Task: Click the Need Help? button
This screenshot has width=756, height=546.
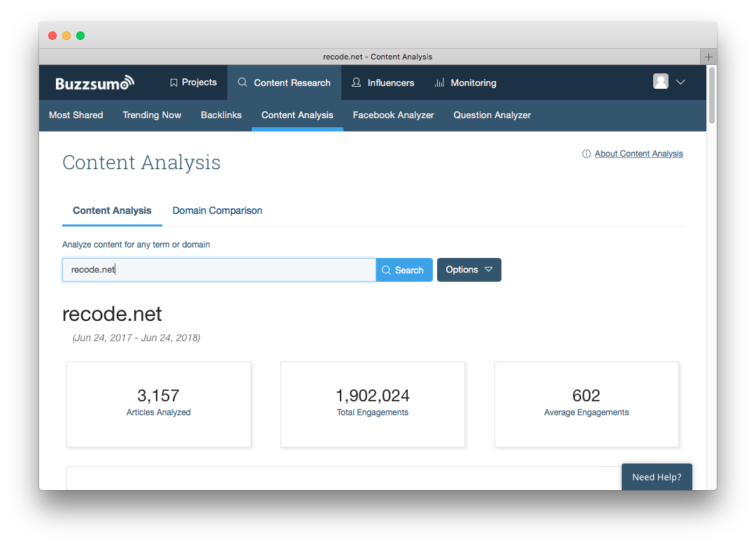Action: 657,477
